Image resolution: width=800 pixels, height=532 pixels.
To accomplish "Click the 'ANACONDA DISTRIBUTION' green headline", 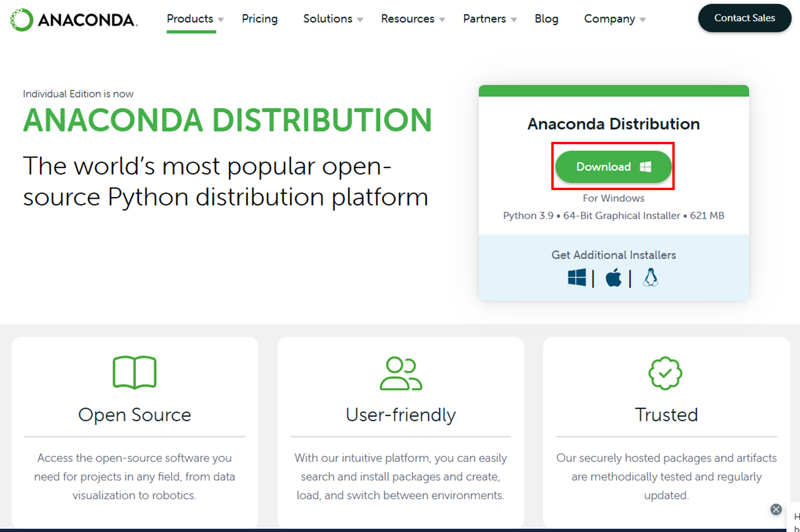I will [227, 120].
